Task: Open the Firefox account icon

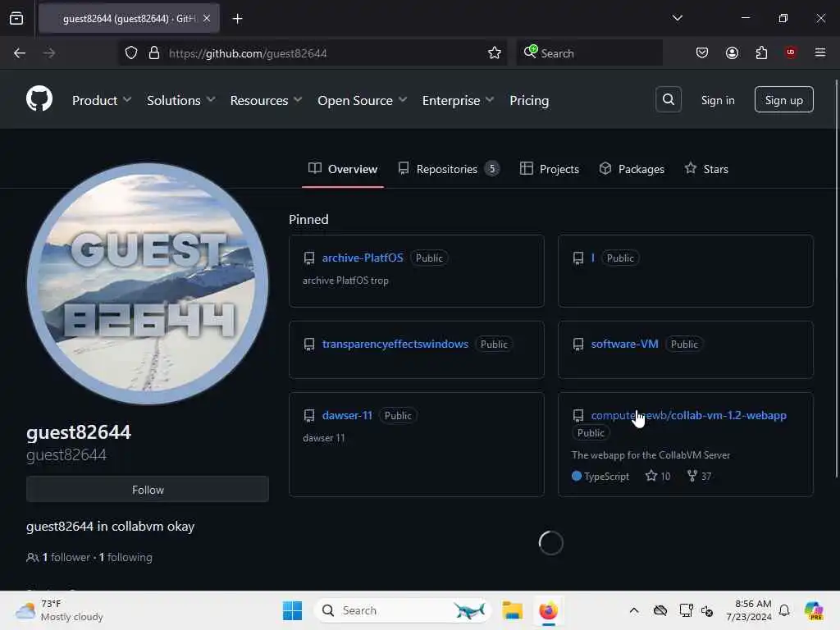Action: pos(732,53)
